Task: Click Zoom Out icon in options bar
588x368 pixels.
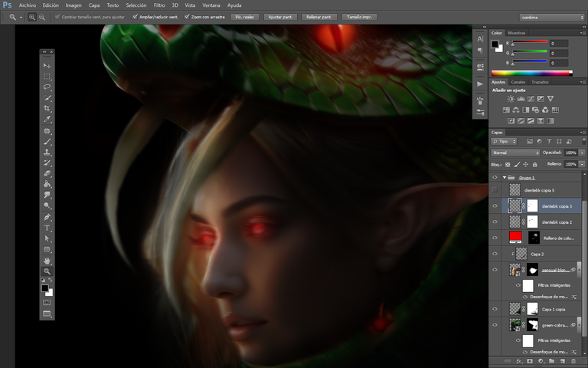Action: click(42, 17)
